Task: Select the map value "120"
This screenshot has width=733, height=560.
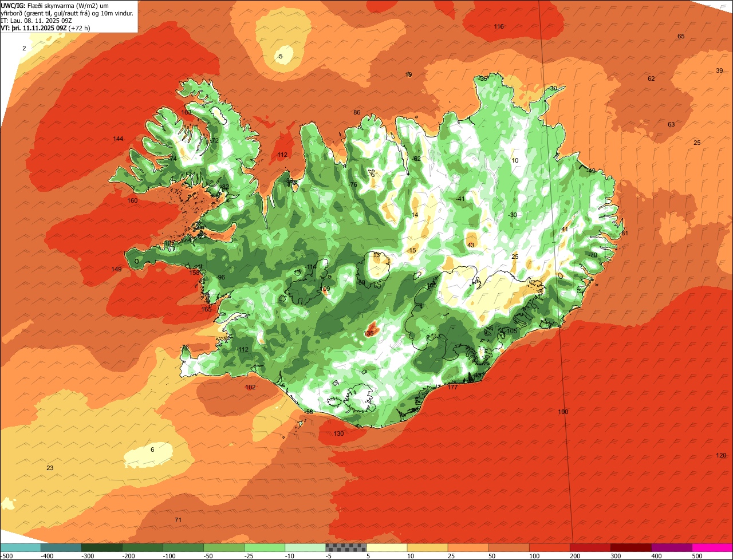Action: (721, 455)
